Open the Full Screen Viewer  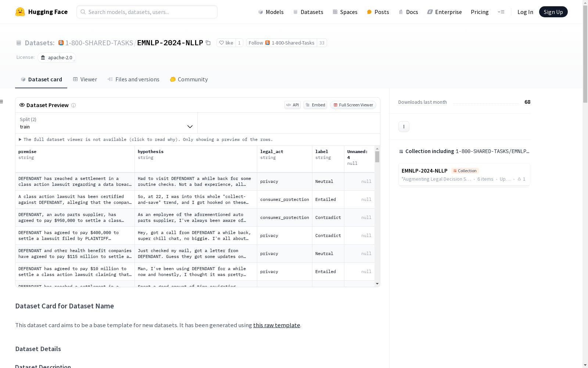(353, 105)
